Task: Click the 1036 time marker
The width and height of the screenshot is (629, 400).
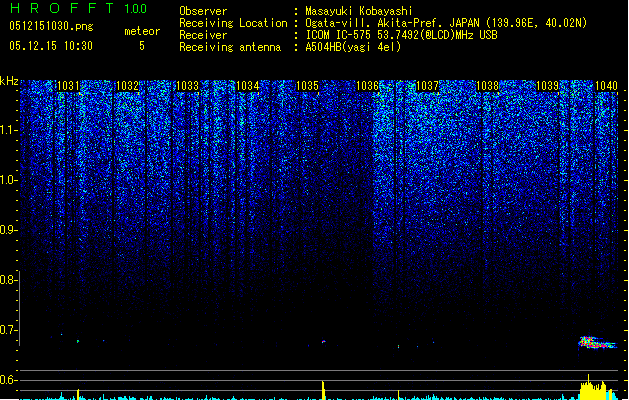Action: (x=367, y=86)
